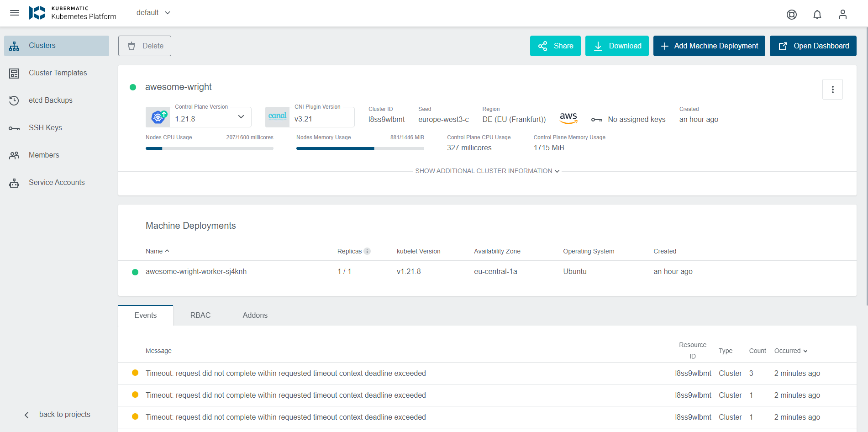Click the Replicas info tooltip icon
Viewport: 868px width, 432px height.
point(367,251)
